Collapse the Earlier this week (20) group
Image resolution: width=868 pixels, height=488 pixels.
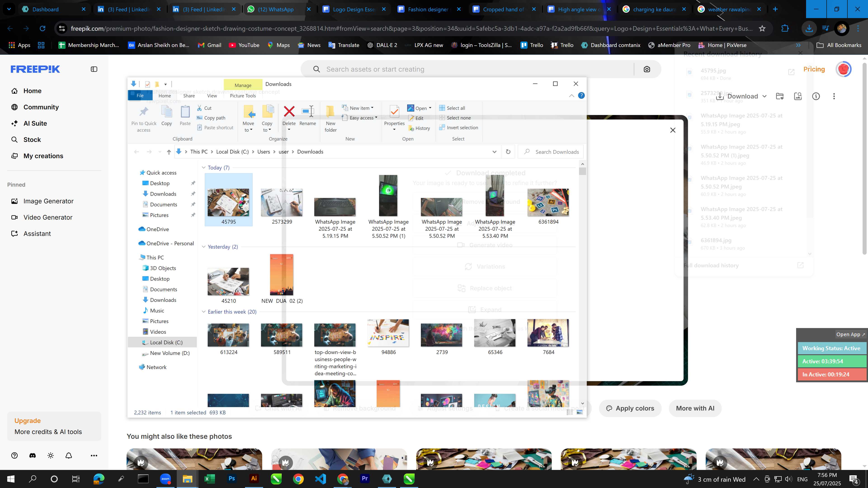point(203,312)
